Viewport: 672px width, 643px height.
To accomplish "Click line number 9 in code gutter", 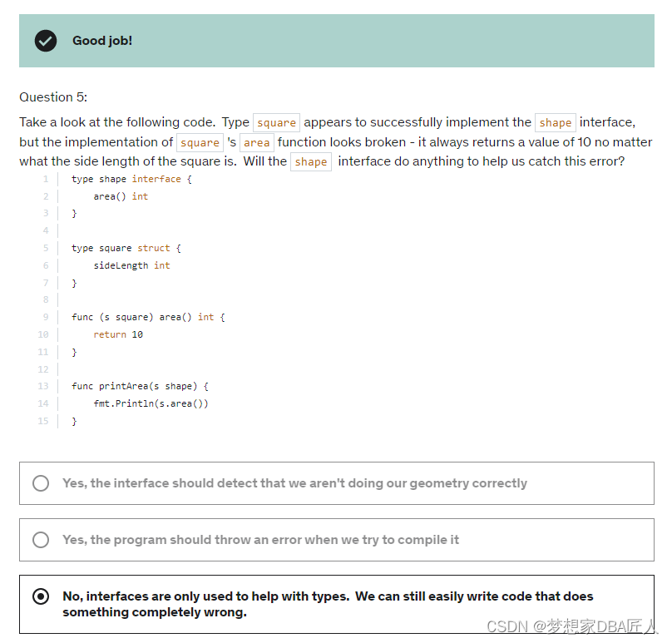I will [x=45, y=317].
